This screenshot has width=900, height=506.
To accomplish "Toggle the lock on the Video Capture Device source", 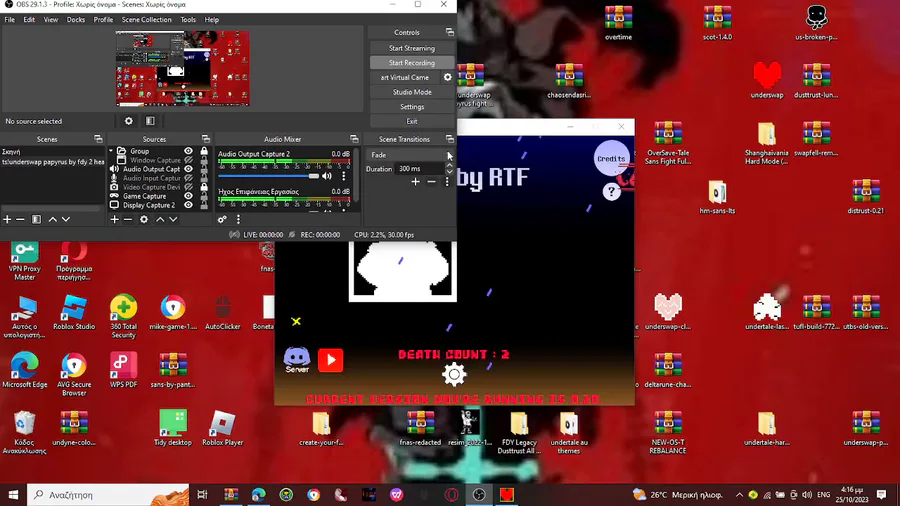I will [204, 187].
